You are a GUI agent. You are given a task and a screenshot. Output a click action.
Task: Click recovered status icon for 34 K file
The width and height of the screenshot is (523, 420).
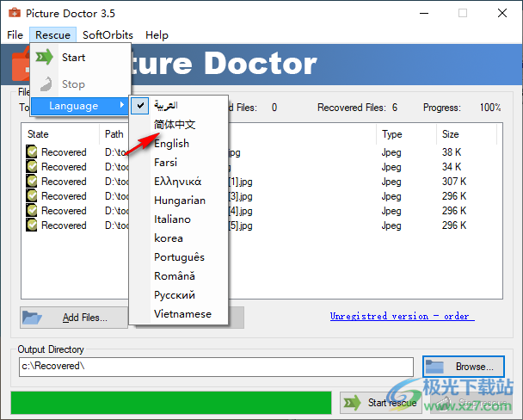pos(32,166)
